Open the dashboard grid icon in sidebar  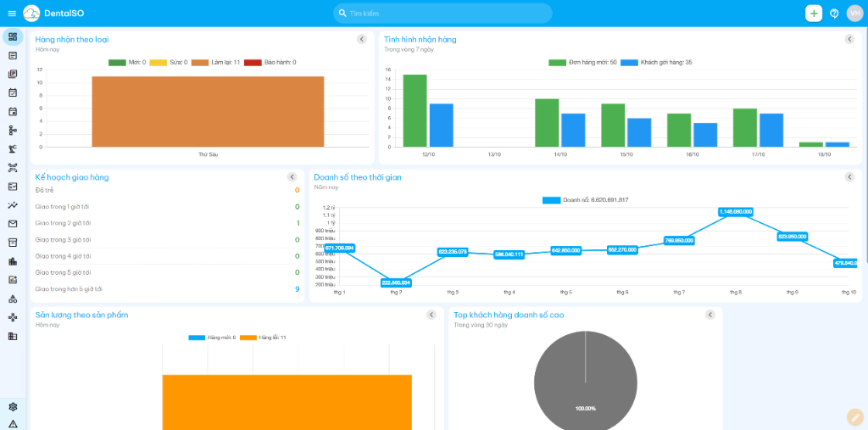tap(13, 37)
